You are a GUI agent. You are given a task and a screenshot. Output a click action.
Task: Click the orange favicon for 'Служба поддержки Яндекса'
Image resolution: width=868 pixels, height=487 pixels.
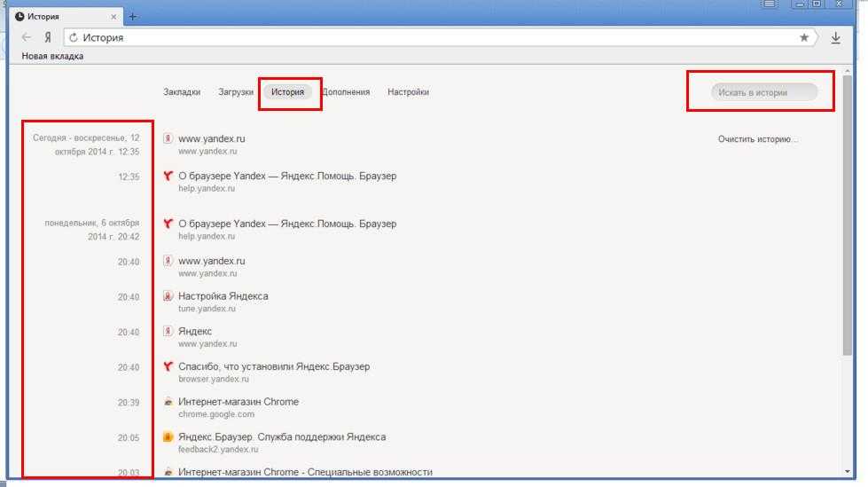[168, 436]
